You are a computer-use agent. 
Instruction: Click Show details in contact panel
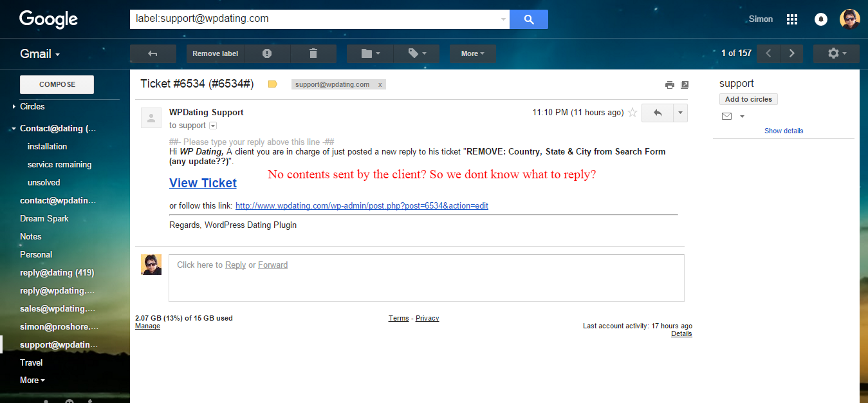[x=784, y=131]
